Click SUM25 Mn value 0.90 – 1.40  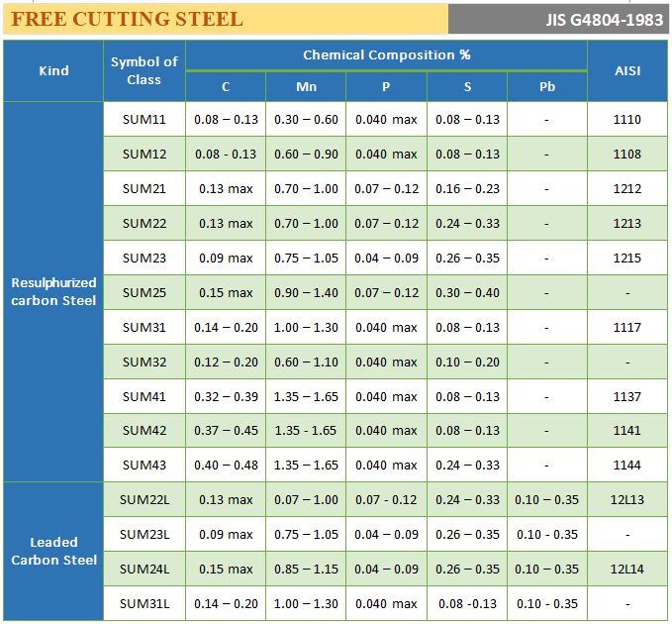click(306, 293)
